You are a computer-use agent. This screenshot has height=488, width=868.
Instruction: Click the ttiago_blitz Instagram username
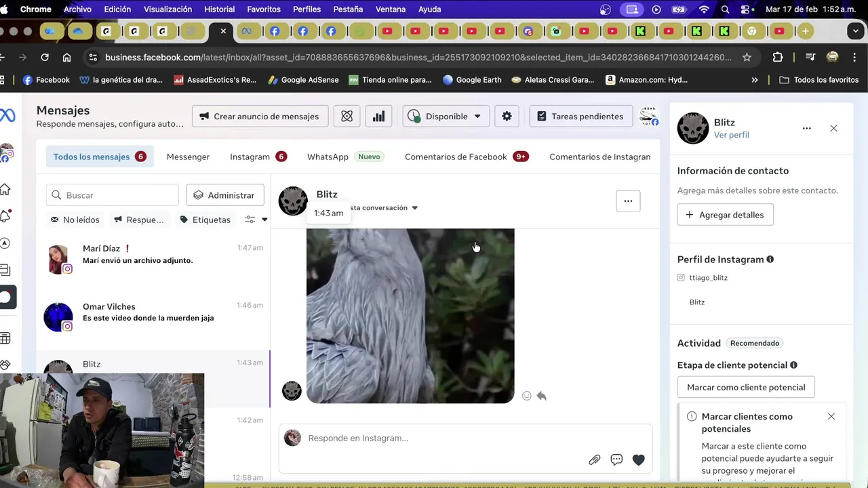click(x=708, y=278)
